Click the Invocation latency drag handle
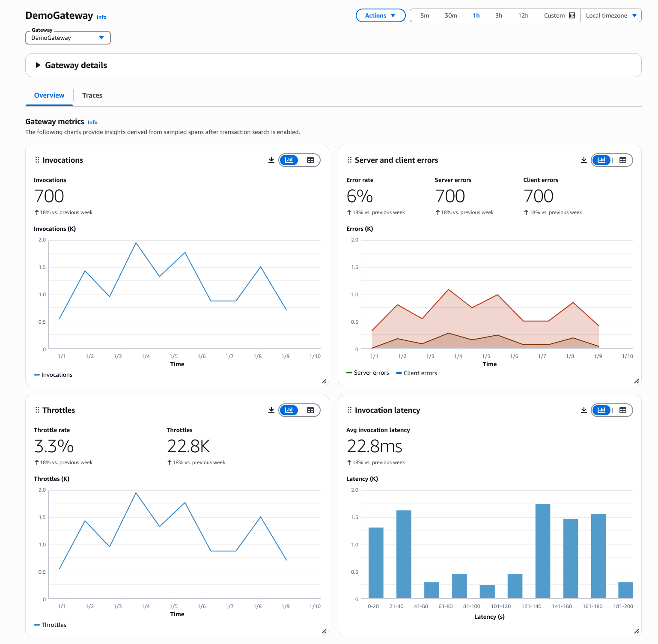 pos(350,410)
